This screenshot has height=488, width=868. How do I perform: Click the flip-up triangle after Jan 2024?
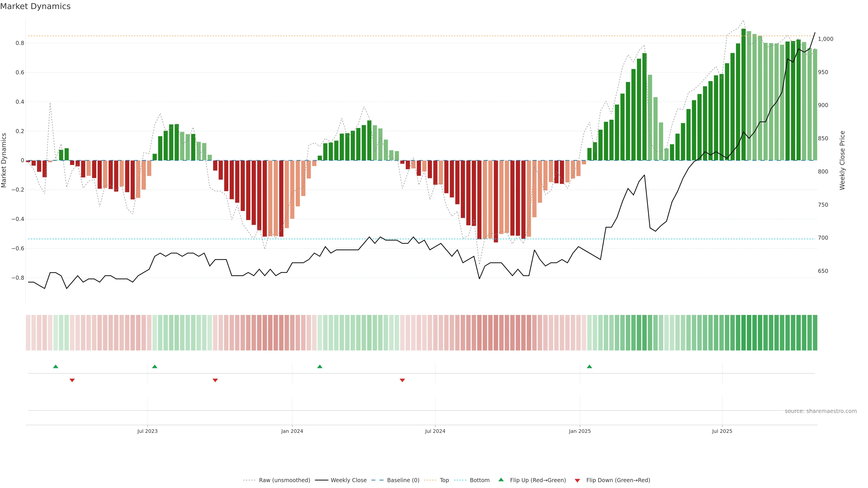[320, 366]
